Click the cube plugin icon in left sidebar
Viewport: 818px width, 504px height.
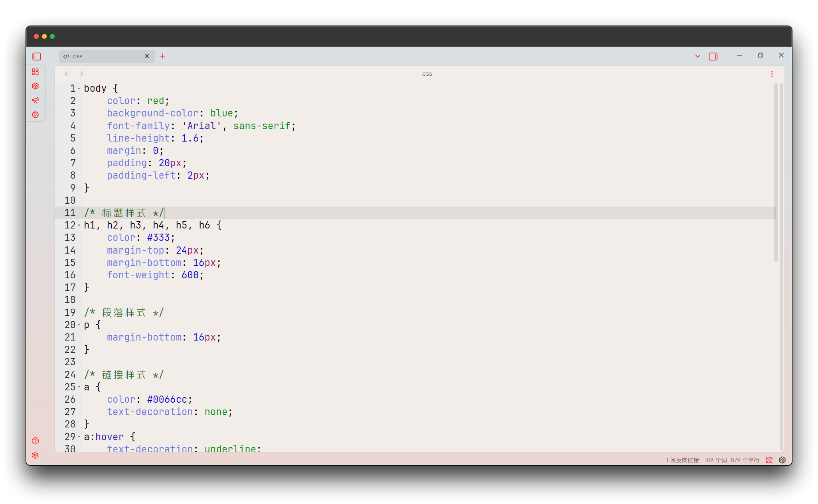[x=36, y=86]
